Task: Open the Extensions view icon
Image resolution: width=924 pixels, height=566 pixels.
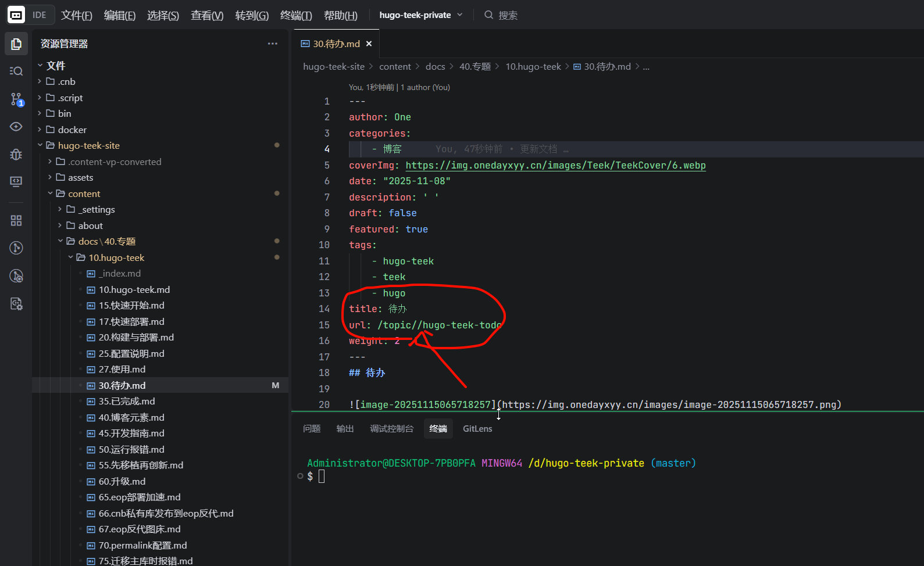Action: (x=16, y=220)
